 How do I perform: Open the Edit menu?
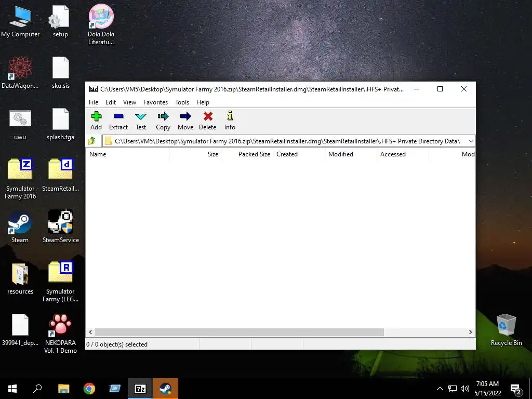point(111,102)
